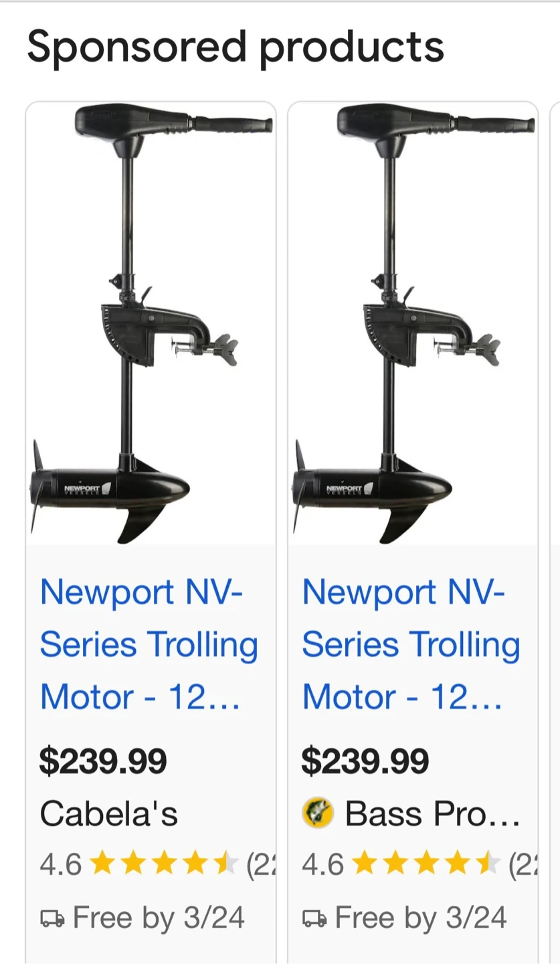Viewport: 560px width, 964px height.
Task: Select the Cabela's seller name
Action: [x=108, y=814]
